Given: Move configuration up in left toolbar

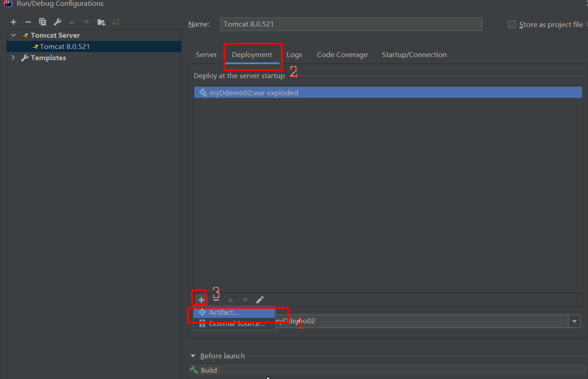Looking at the screenshot, I should 72,22.
